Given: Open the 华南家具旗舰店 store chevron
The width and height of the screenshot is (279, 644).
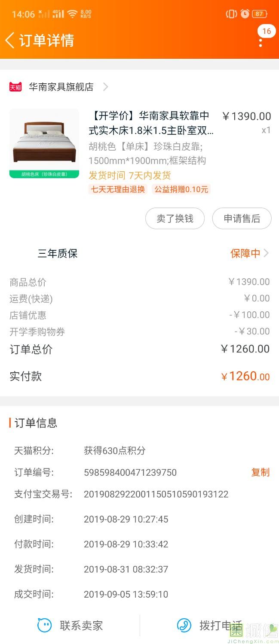Looking at the screenshot, I should 105,87.
